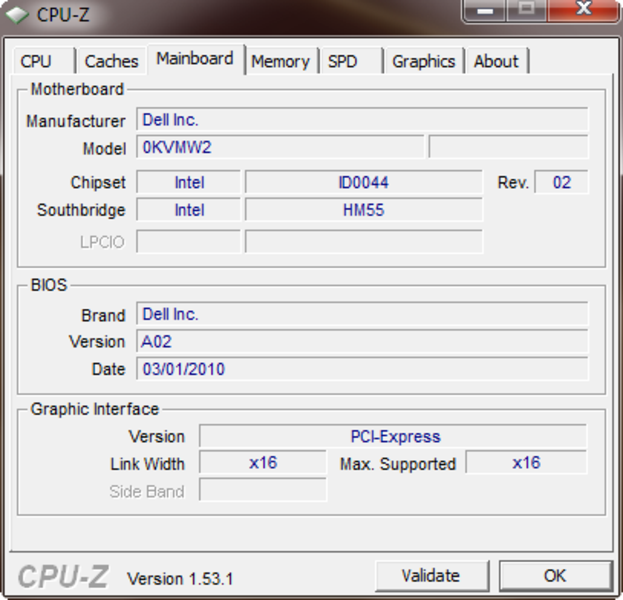Click the OK button
Image resolution: width=623 pixels, height=600 pixels.
click(555, 576)
